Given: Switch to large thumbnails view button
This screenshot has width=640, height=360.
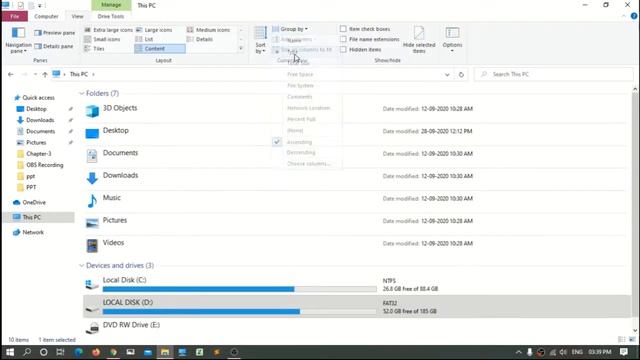Looking at the screenshot, I should click(632, 340).
